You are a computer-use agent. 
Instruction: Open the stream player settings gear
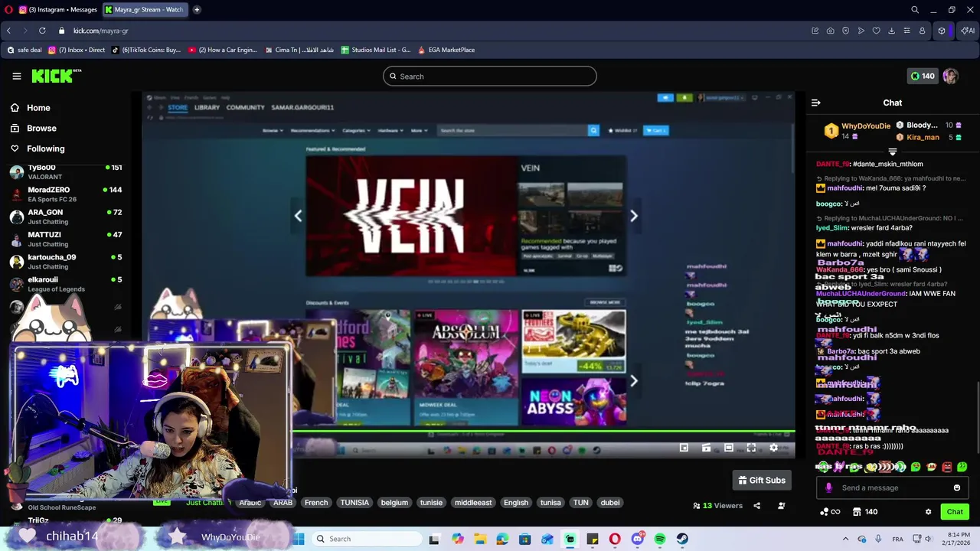click(773, 448)
